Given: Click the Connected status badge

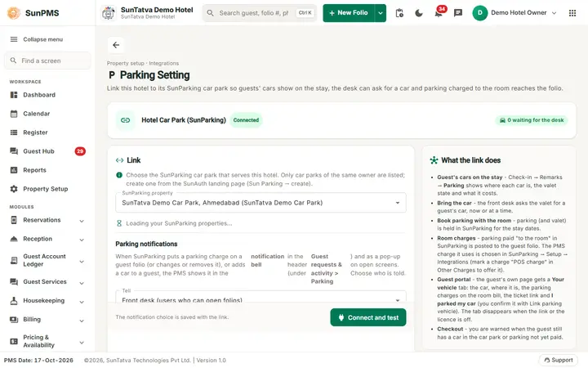Looking at the screenshot, I should tap(246, 120).
